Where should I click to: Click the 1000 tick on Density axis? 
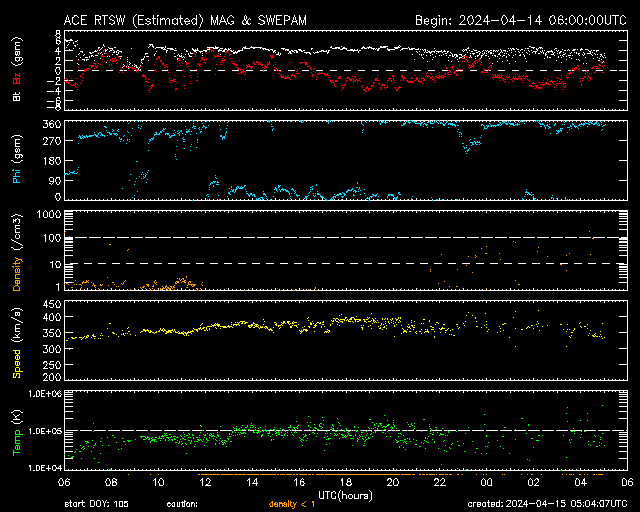click(x=49, y=215)
